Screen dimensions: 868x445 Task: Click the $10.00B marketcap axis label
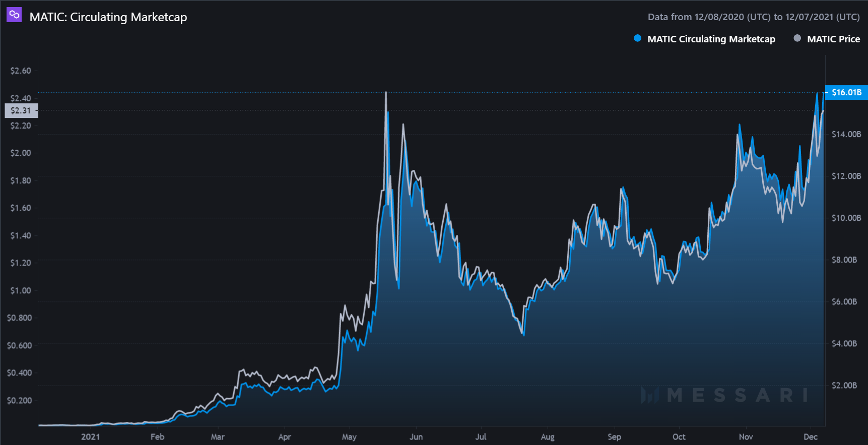click(846, 218)
